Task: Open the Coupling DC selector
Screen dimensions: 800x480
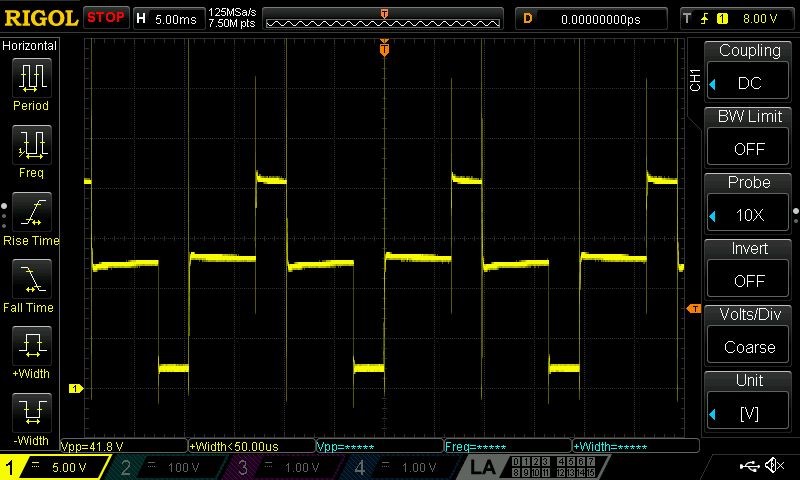Action: pos(748,83)
